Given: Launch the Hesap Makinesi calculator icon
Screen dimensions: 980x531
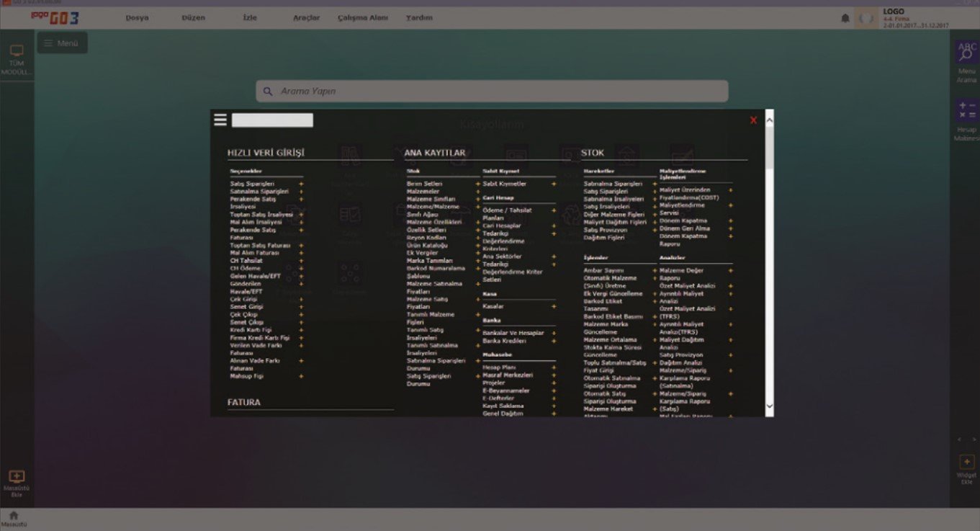Looking at the screenshot, I should tap(966, 110).
